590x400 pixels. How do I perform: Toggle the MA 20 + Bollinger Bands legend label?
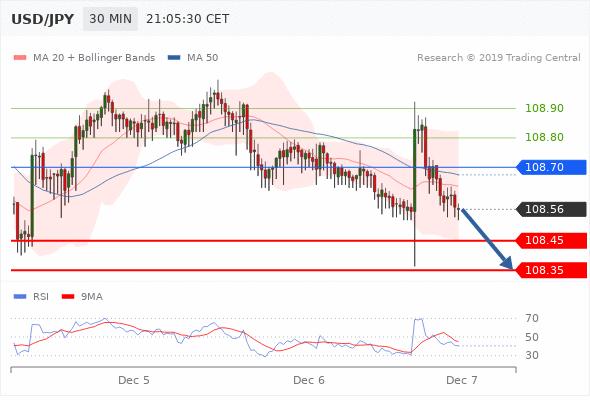pos(94,58)
